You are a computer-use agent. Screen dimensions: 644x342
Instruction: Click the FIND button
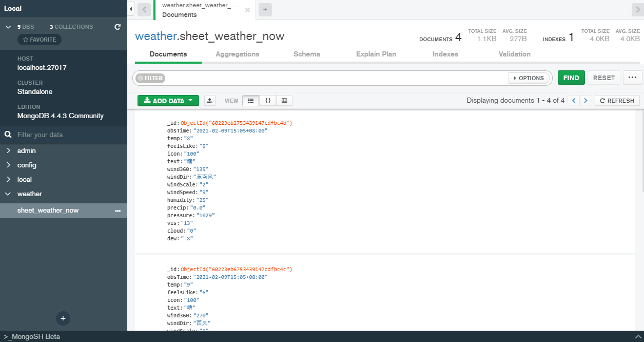coord(571,78)
